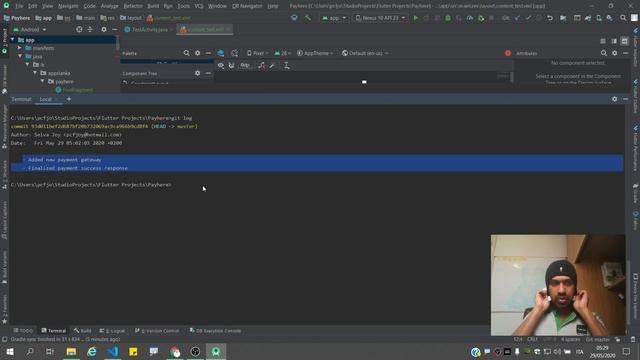This screenshot has width=640, height=360.
Task: Open the Default (en-us) locale dropdown
Action: (365, 53)
